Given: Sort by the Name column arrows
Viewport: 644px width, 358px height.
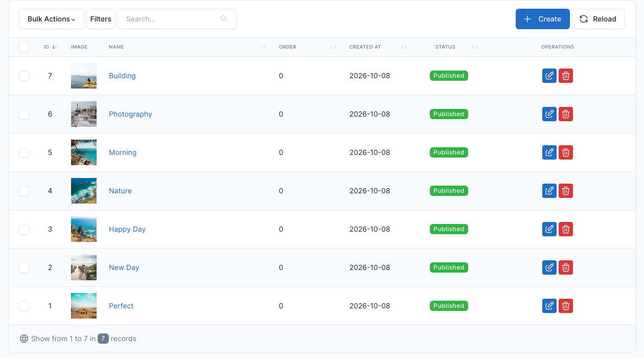Looking at the screenshot, I should (x=263, y=47).
